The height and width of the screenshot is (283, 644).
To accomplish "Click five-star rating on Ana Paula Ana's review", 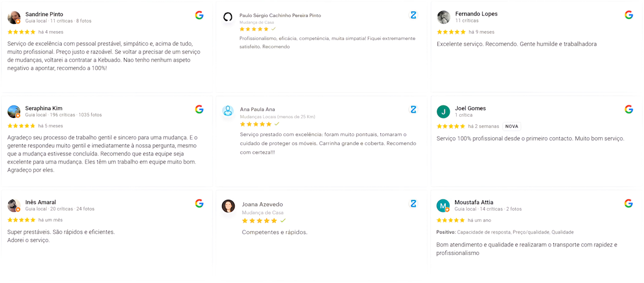I will click(x=255, y=124).
